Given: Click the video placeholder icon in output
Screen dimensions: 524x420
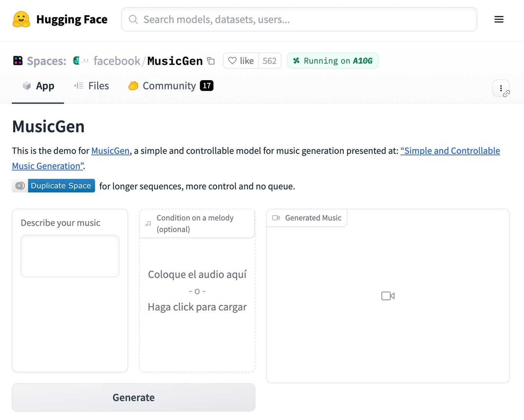Looking at the screenshot, I should click(388, 296).
